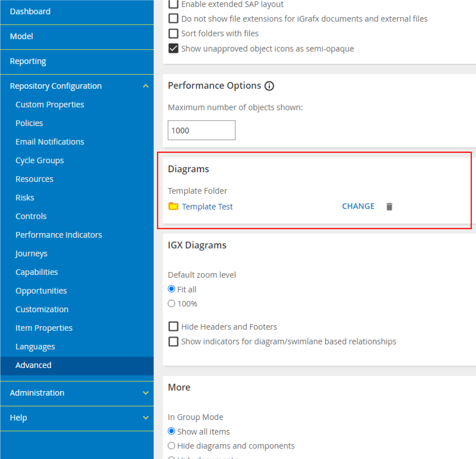Click the CHANGE button for Template Folder
The height and width of the screenshot is (459, 476).
358,206
